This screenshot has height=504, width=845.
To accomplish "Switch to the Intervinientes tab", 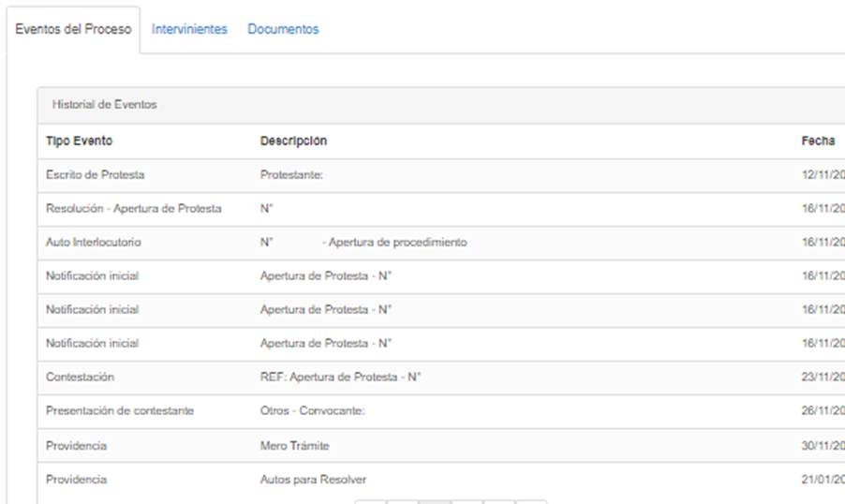I will pos(189,29).
